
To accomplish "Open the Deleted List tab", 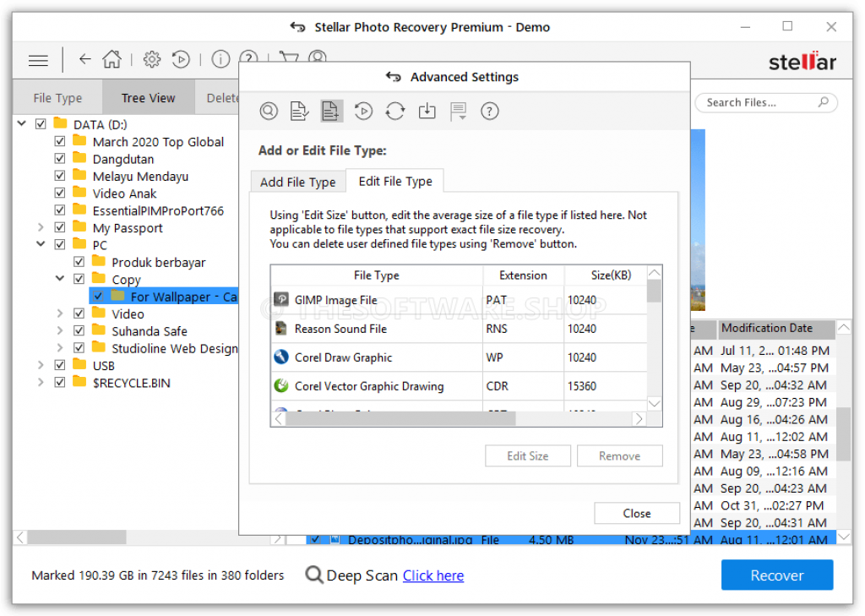I will [x=219, y=98].
